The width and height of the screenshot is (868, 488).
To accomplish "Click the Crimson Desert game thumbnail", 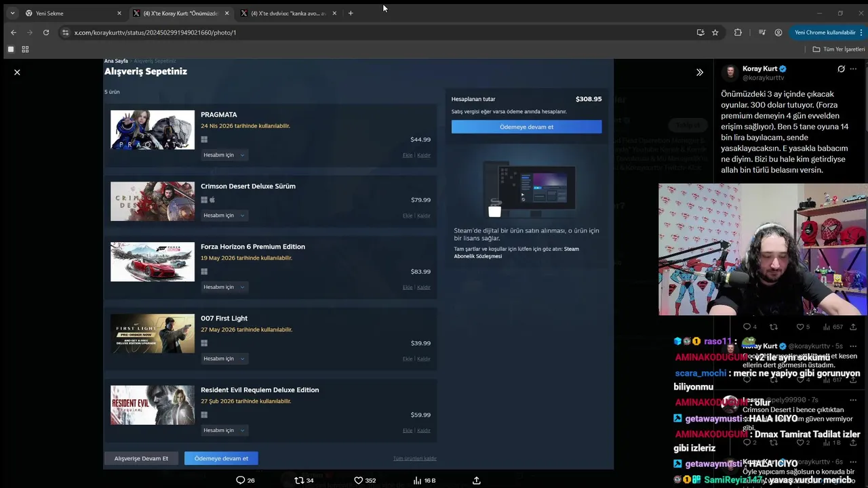I will pos(153,201).
